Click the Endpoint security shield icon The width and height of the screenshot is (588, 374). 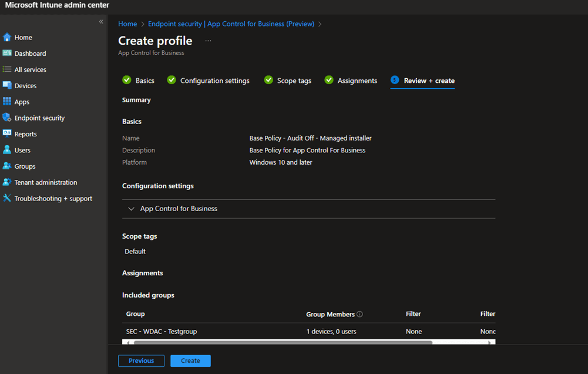tap(6, 118)
